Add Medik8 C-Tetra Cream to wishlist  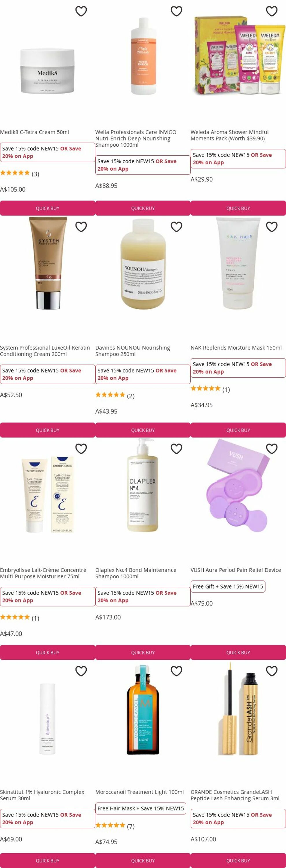[x=81, y=11]
